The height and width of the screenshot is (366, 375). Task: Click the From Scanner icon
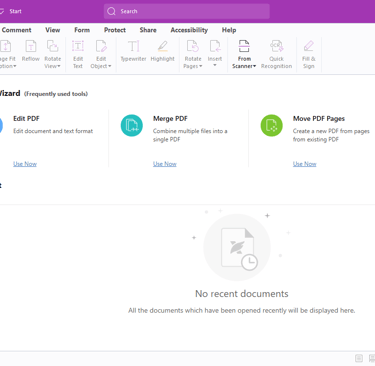pos(244,46)
